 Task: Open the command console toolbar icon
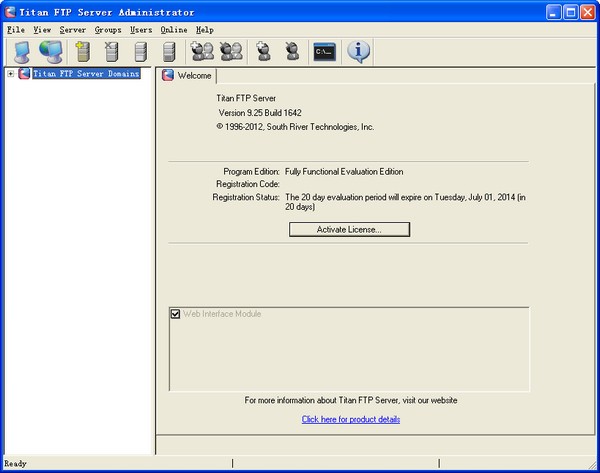pos(324,52)
